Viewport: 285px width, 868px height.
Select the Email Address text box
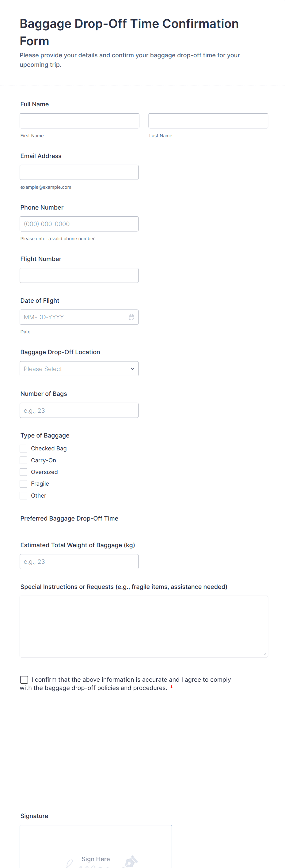[x=79, y=172]
